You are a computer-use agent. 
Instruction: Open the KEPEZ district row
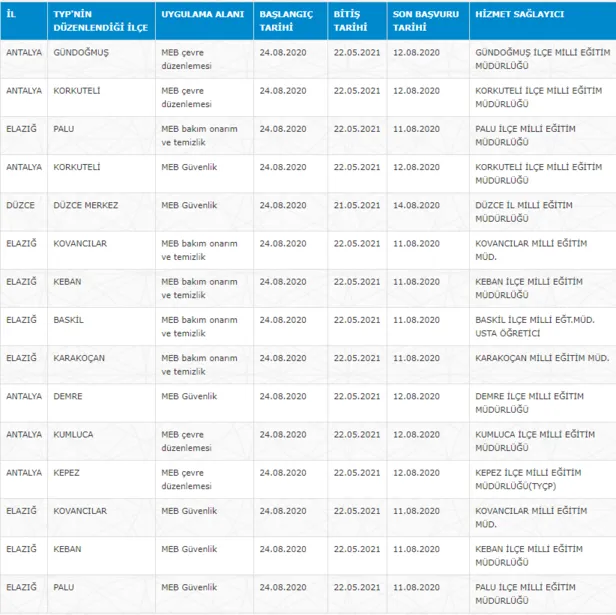(67, 472)
